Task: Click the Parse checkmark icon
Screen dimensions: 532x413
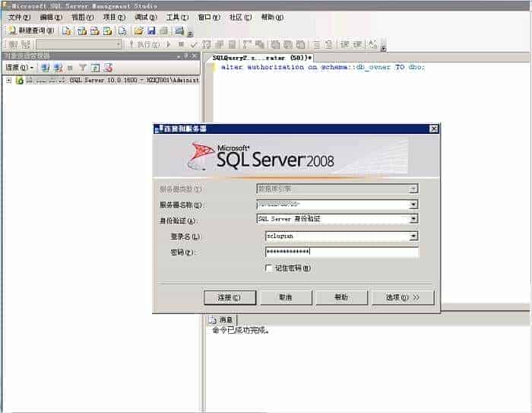Action: pos(194,44)
